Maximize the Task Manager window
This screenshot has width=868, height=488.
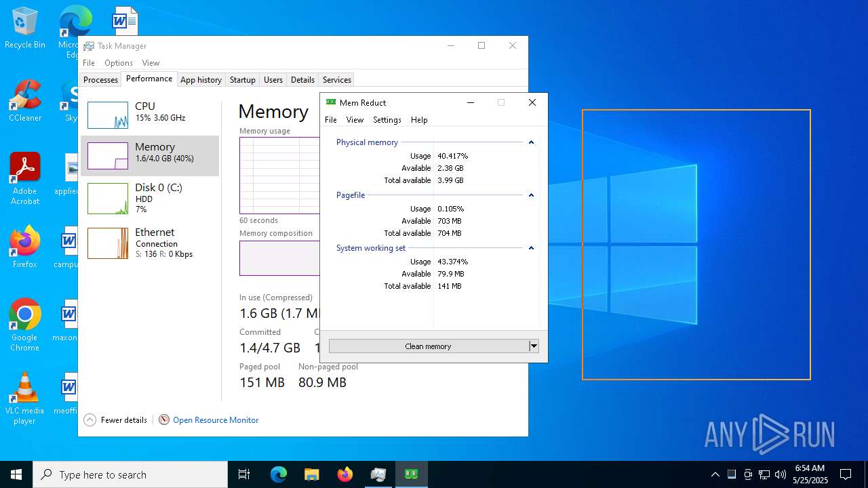point(481,45)
